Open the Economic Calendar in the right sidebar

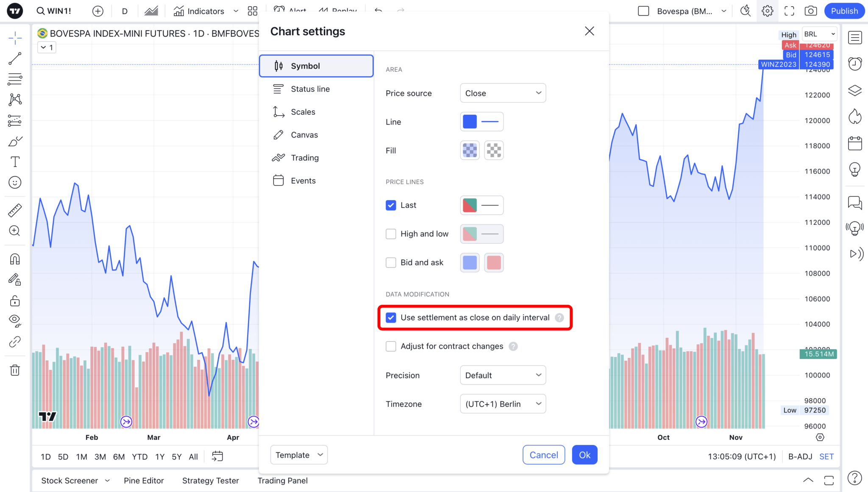point(855,143)
